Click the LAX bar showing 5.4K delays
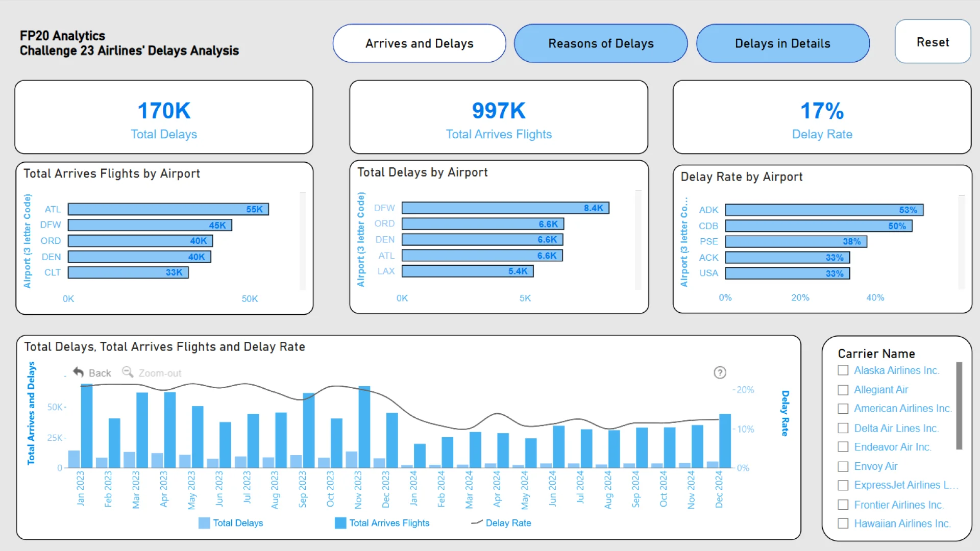 [468, 271]
